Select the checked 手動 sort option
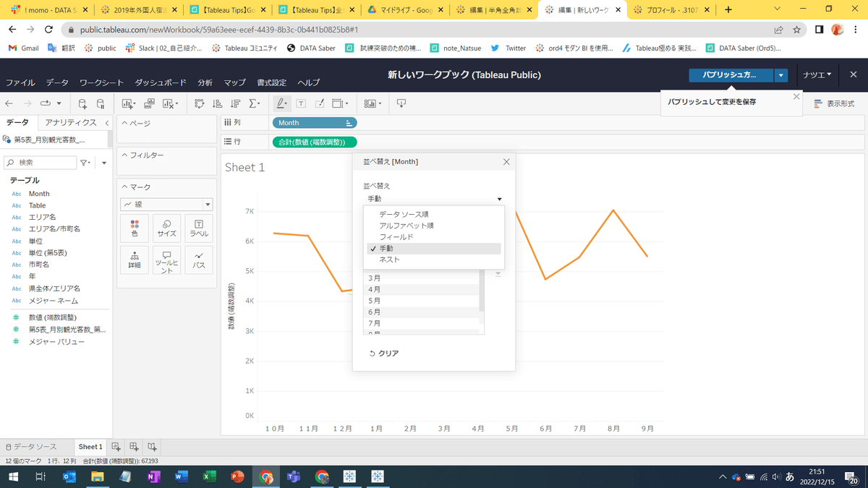The image size is (868, 488). pyautogui.click(x=433, y=248)
